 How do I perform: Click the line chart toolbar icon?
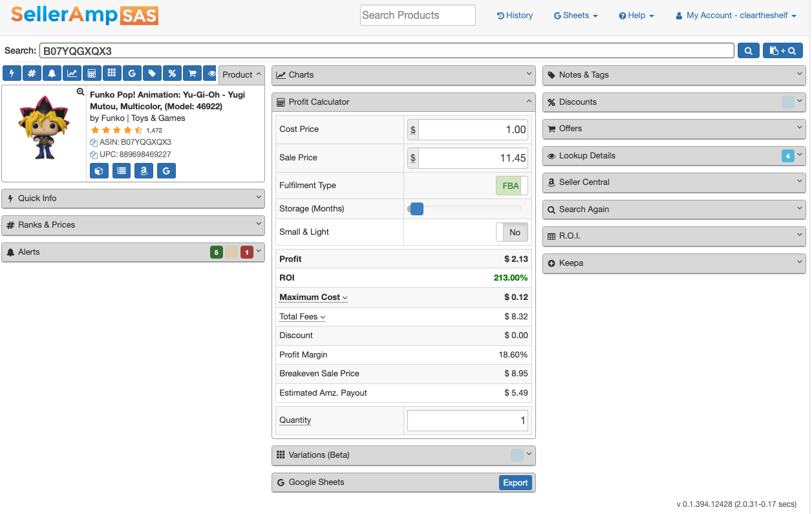(72, 74)
